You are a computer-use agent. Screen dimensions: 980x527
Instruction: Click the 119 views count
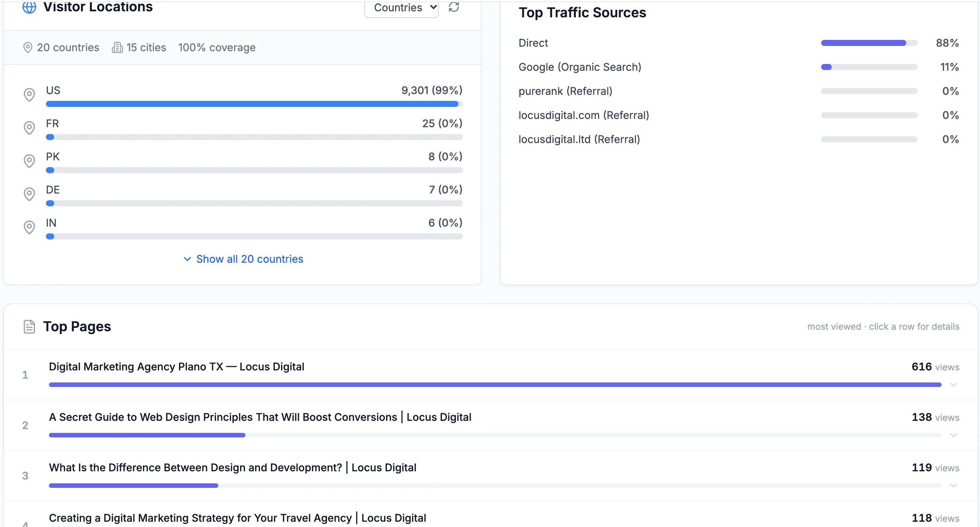point(936,468)
